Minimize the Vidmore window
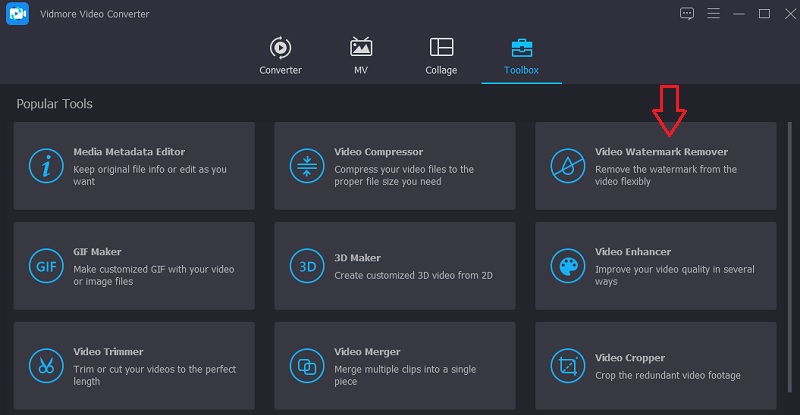 [739, 14]
